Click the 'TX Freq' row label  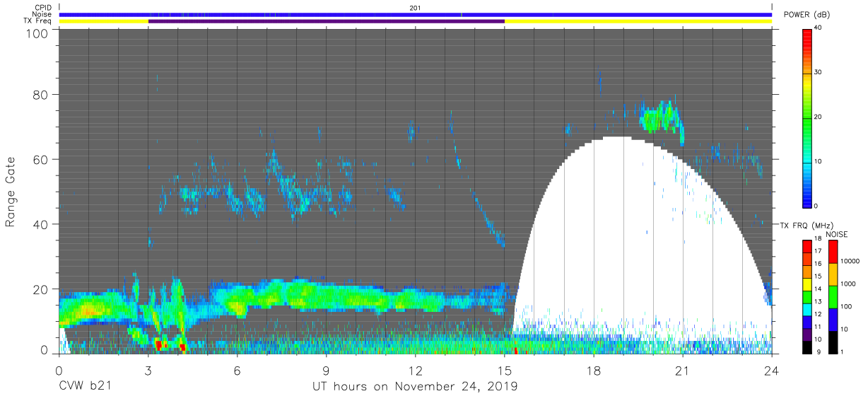click(40, 21)
